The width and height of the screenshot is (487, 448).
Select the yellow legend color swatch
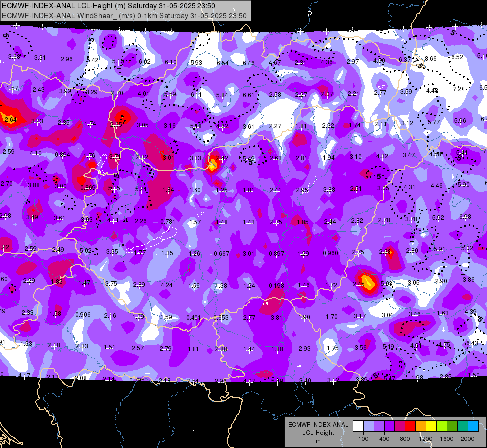click(431, 426)
